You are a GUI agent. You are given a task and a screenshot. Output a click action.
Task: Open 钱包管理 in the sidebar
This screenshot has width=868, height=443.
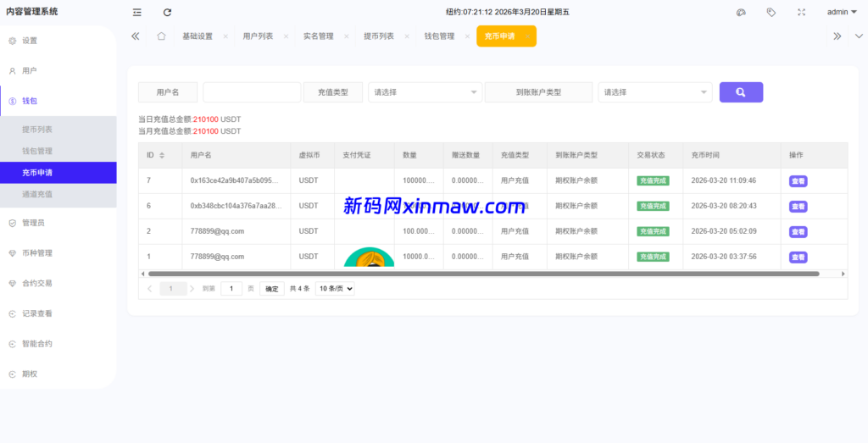coord(58,151)
